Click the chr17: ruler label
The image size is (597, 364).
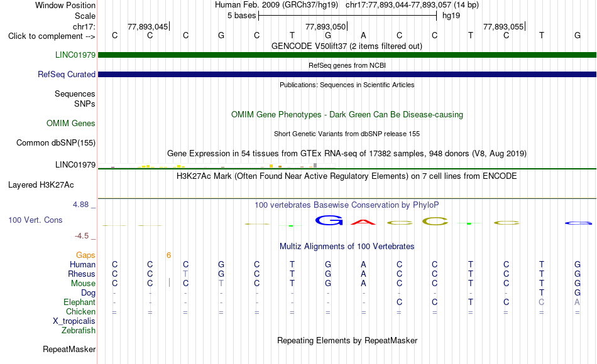pos(84,26)
